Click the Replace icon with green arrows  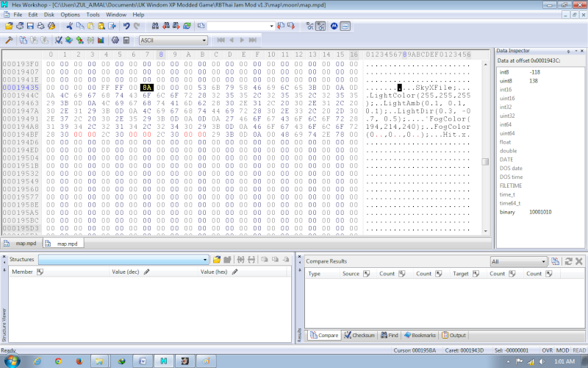point(187,26)
